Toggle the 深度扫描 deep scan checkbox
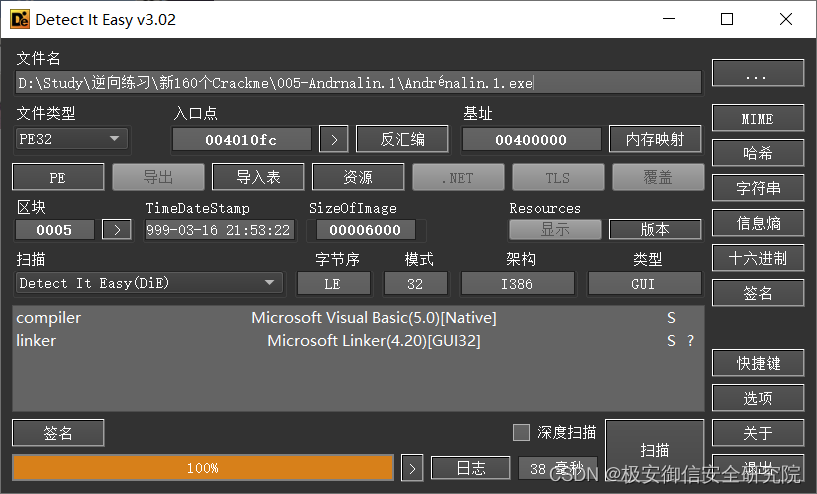 click(521, 432)
